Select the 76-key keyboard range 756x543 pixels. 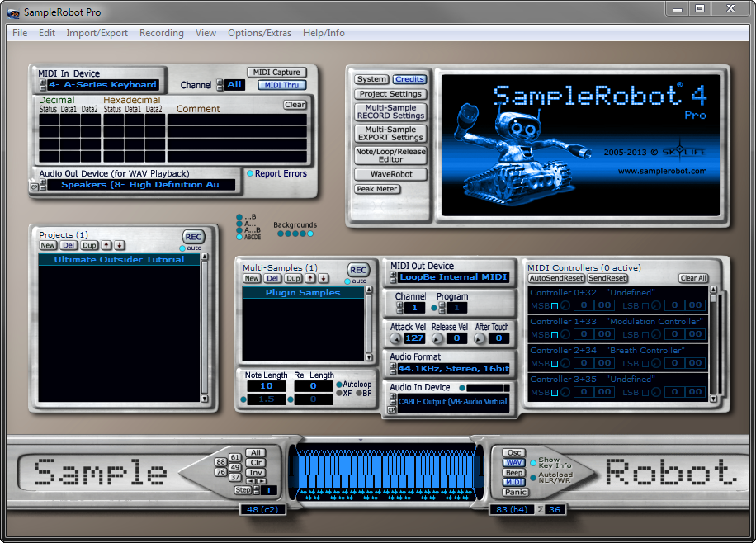[220, 472]
